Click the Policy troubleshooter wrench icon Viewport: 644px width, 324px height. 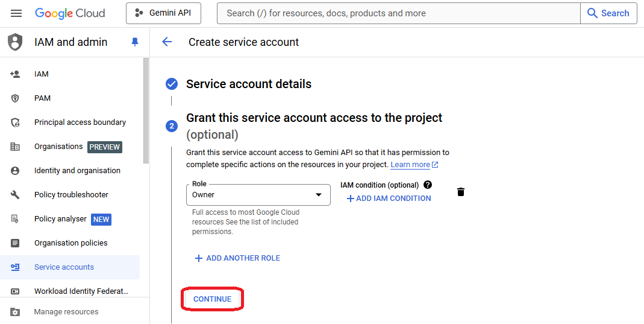click(16, 195)
